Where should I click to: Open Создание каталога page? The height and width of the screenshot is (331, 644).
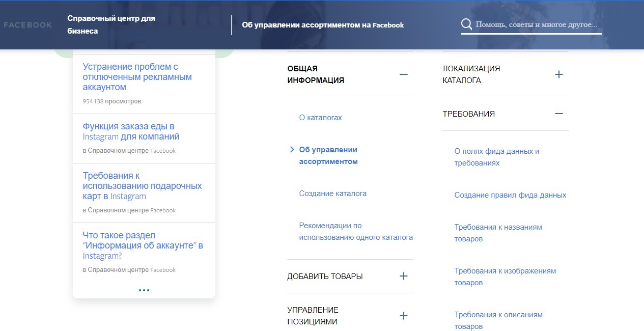click(331, 194)
